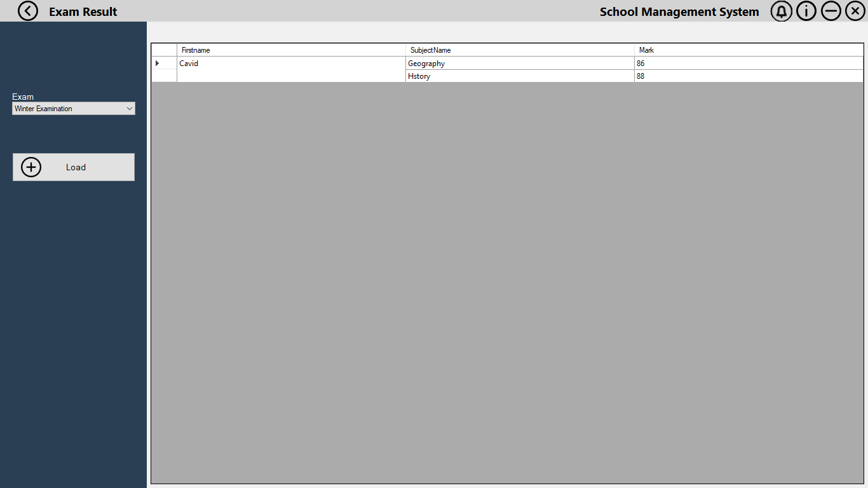Viewport: 868px width, 488px height.
Task: Click the info icon in the title bar
Action: click(x=806, y=11)
